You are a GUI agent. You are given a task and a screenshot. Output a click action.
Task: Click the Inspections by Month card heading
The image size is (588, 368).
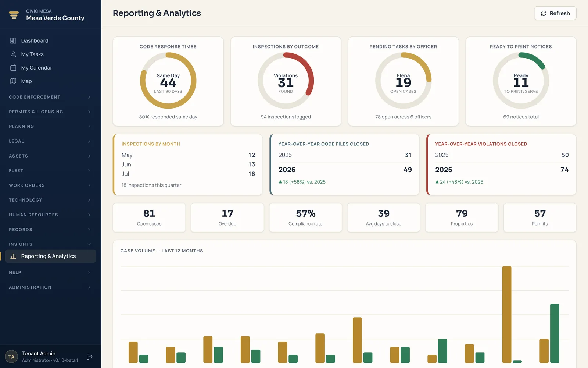click(151, 144)
